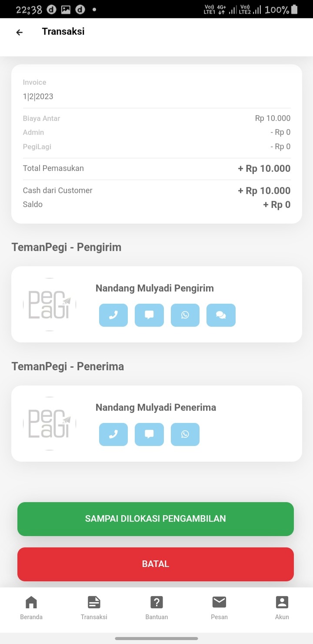
Task: Tap Penerima's PegiLagi logo thumbnail
Action: tap(50, 423)
